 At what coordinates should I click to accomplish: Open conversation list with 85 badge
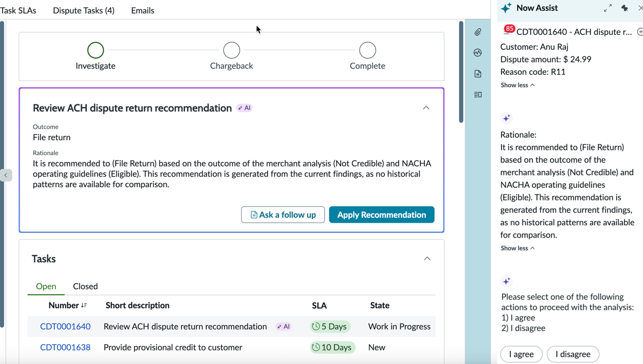[x=509, y=30]
